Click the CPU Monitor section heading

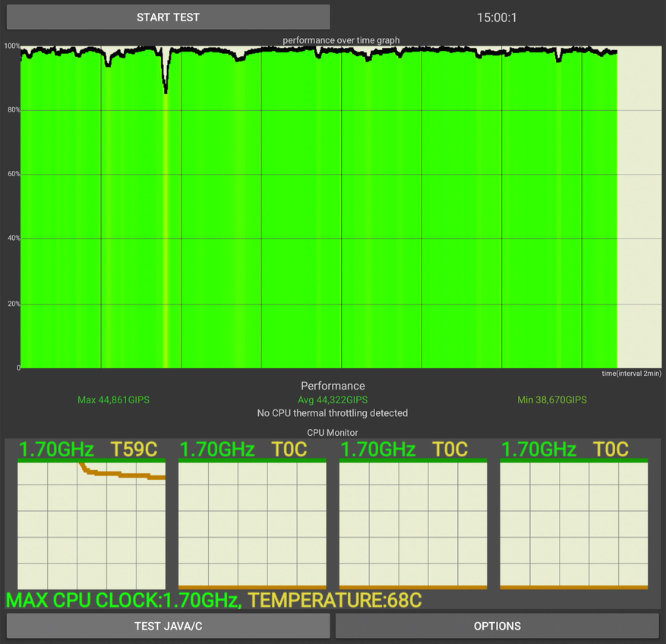(333, 433)
